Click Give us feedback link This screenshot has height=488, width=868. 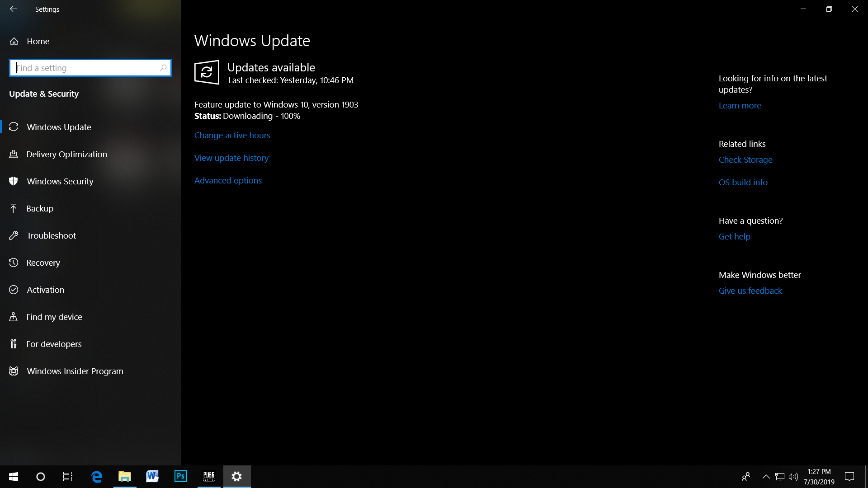pos(750,291)
